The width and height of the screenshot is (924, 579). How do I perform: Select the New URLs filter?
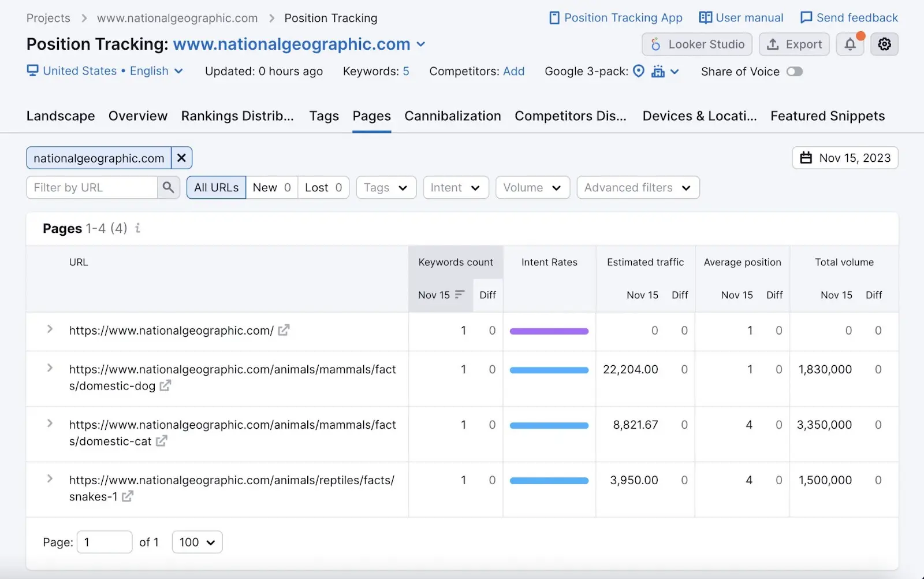pos(272,187)
